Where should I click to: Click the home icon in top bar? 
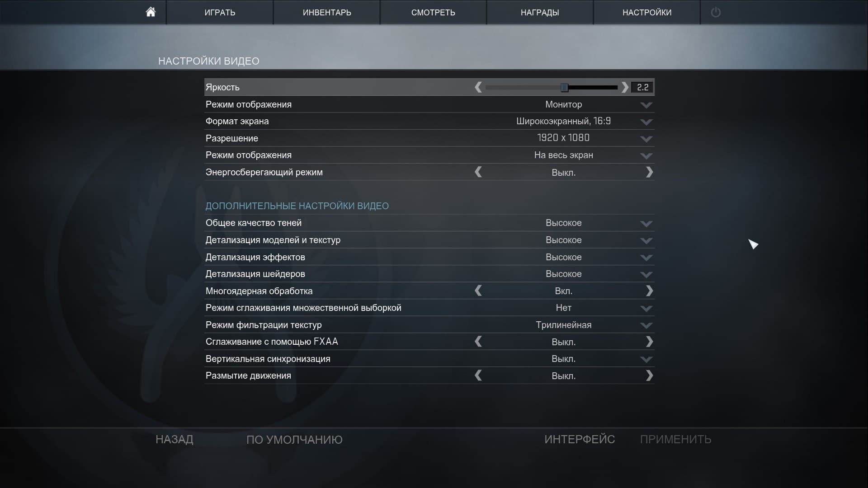pos(151,12)
